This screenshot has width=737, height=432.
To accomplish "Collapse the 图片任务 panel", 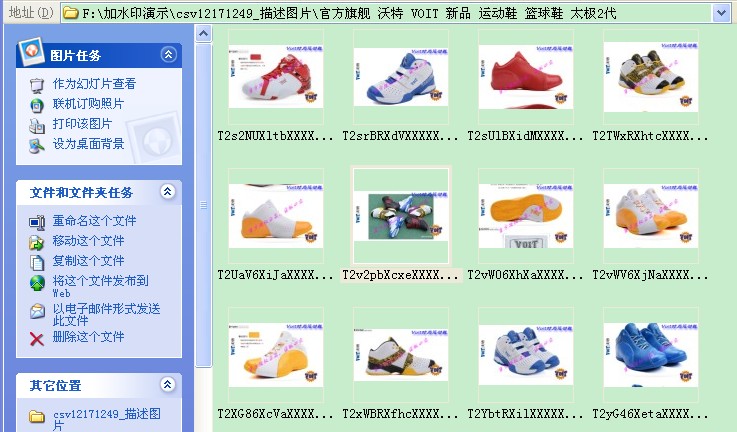I will (168, 55).
